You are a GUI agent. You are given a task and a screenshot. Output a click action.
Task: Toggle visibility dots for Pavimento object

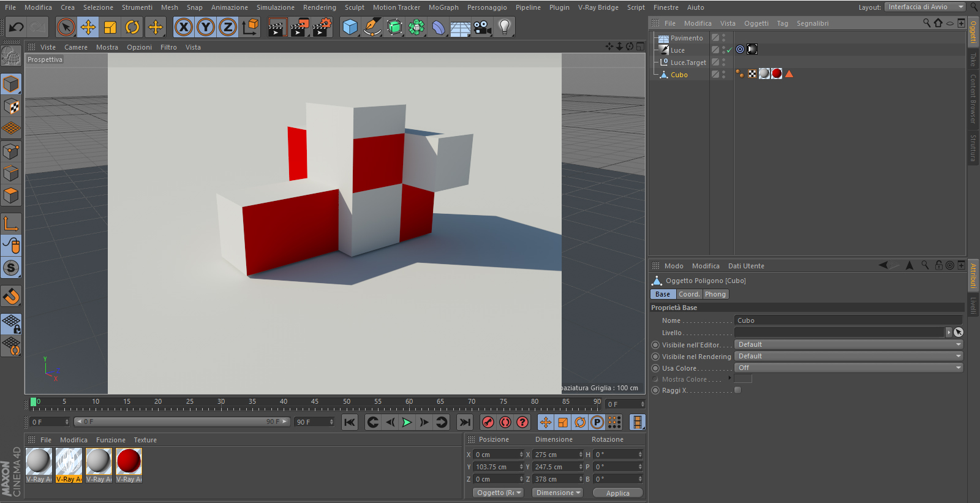(723, 38)
